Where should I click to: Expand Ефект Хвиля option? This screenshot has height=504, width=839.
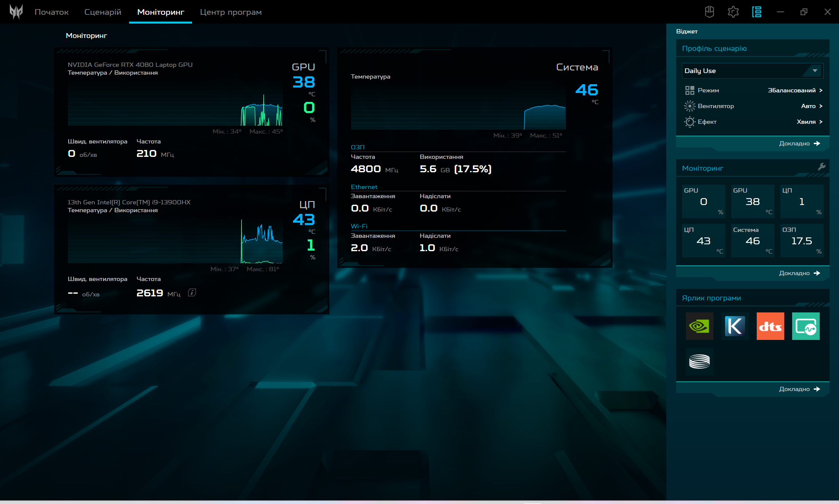(809, 121)
